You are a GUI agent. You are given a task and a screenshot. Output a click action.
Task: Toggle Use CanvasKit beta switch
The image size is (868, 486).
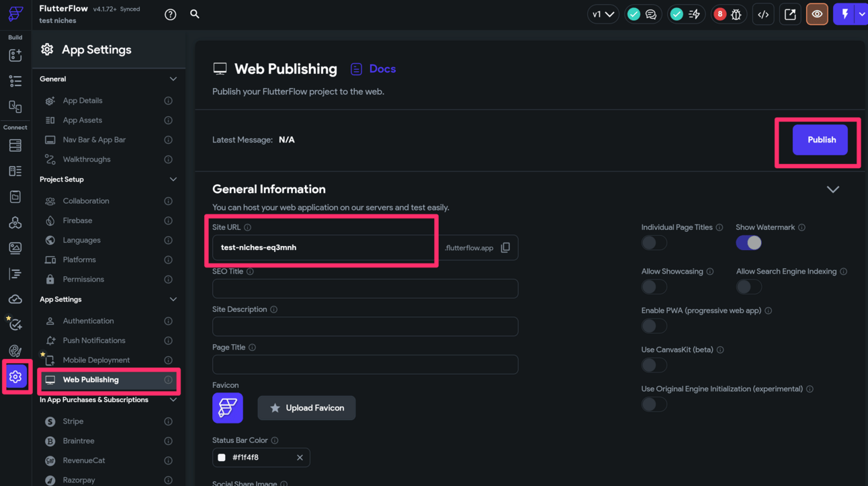pyautogui.click(x=654, y=365)
